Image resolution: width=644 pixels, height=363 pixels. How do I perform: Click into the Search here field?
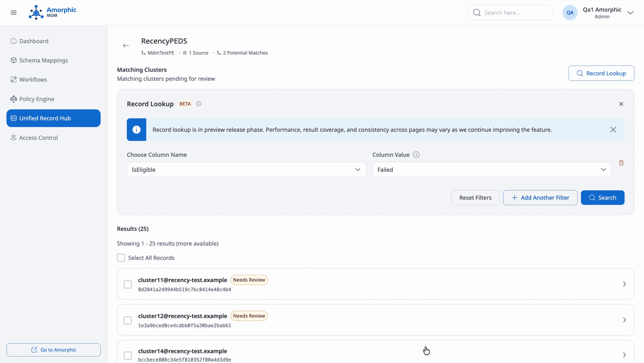point(510,13)
